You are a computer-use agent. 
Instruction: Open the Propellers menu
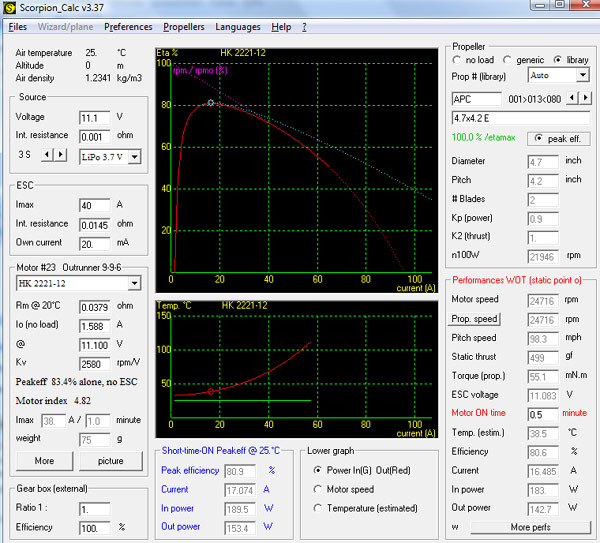184,27
